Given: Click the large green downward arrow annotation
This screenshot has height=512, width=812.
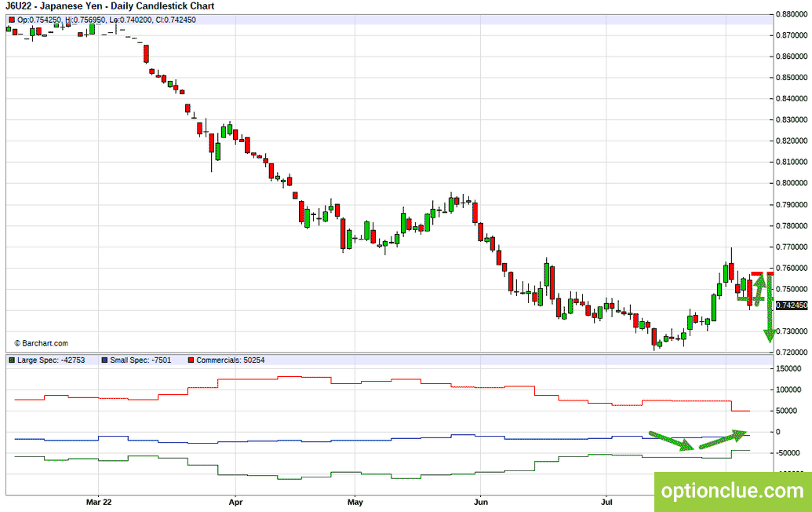Looking at the screenshot, I should pos(770,308).
